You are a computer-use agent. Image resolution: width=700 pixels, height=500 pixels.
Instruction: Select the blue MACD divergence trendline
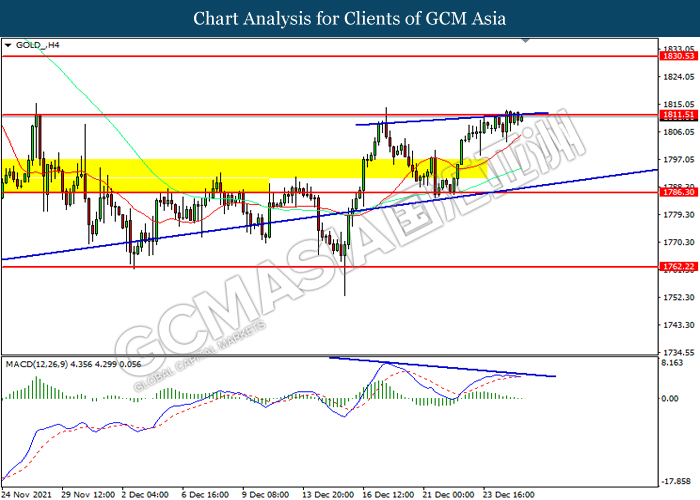click(x=442, y=367)
